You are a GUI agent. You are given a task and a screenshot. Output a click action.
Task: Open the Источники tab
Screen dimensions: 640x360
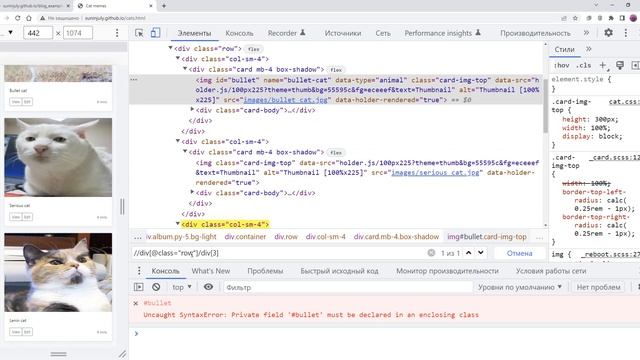click(343, 33)
